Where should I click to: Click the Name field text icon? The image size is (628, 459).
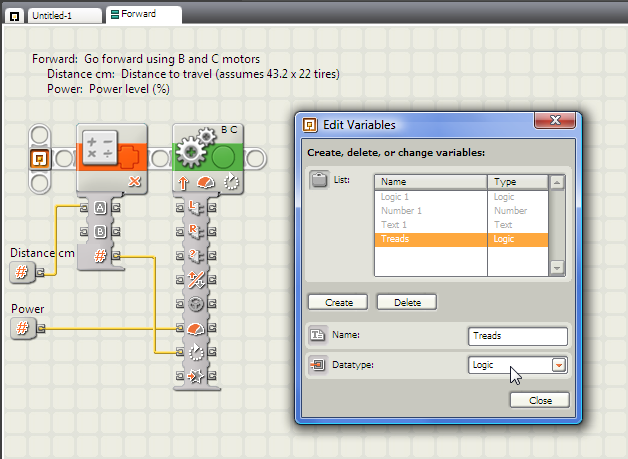(x=318, y=334)
